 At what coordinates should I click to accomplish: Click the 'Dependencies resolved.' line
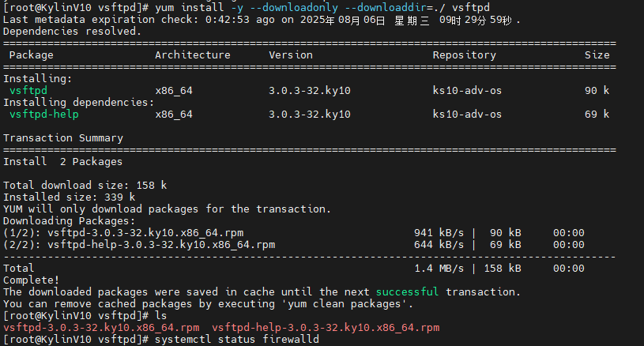click(72, 31)
